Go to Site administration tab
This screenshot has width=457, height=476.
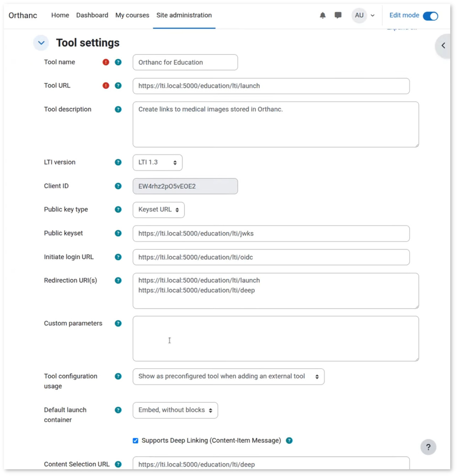[184, 15]
